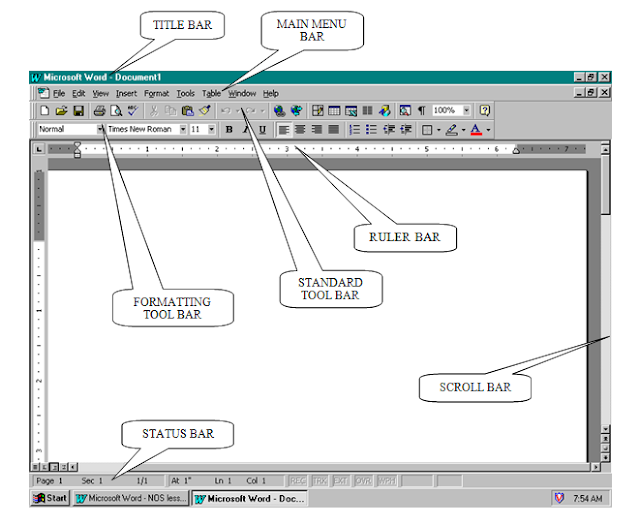Viewport: 640px width, 526px height.
Task: Toggle Underline formatting
Action: pos(262,130)
